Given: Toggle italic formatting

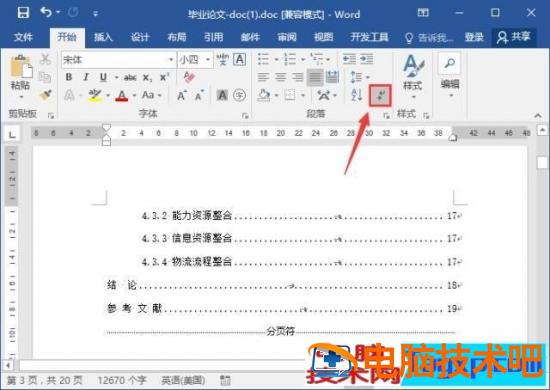Looking at the screenshot, I should pos(86,77).
